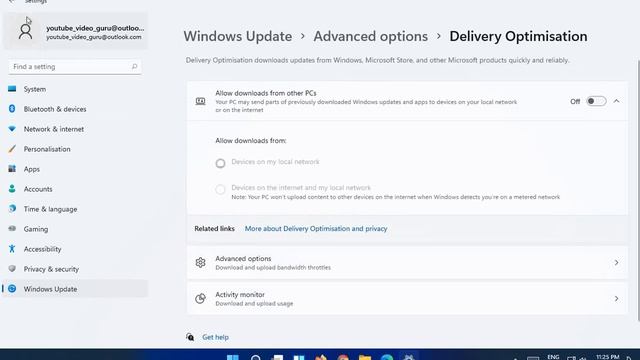Click the Related links label

pyautogui.click(x=214, y=229)
